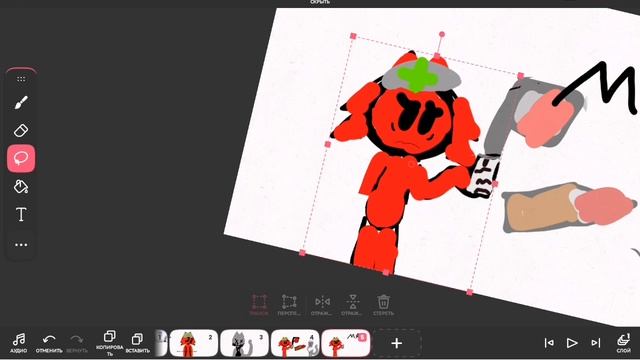Click bottom-left selection corner handle
This screenshot has height=360, width=640.
click(302, 253)
